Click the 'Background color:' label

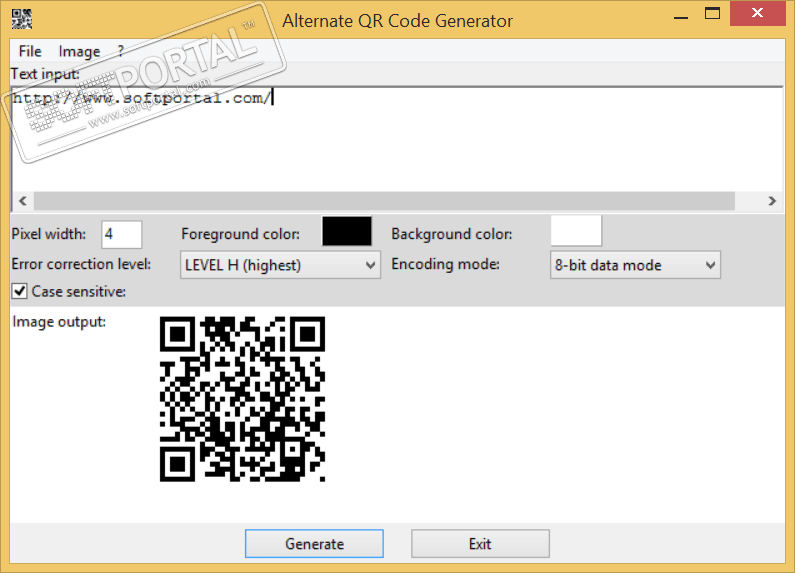(x=452, y=234)
